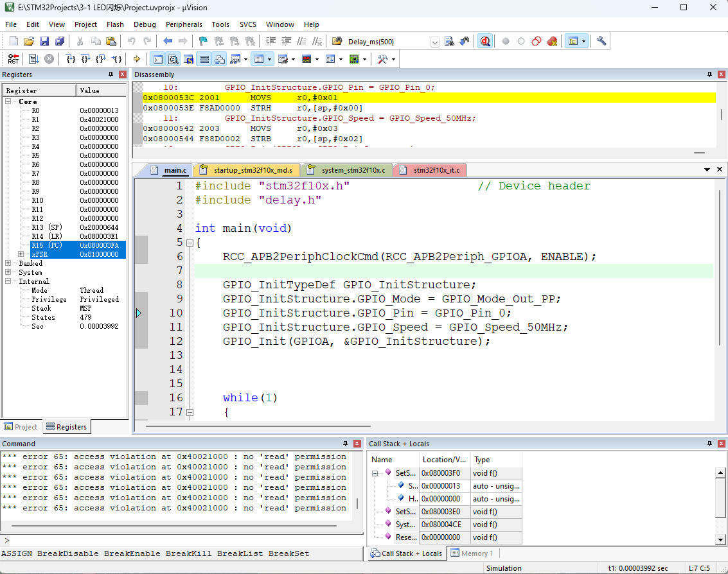Screen dimensions: 728x574
Task: Click Show Next Statement arrow icon
Action: (x=136, y=59)
